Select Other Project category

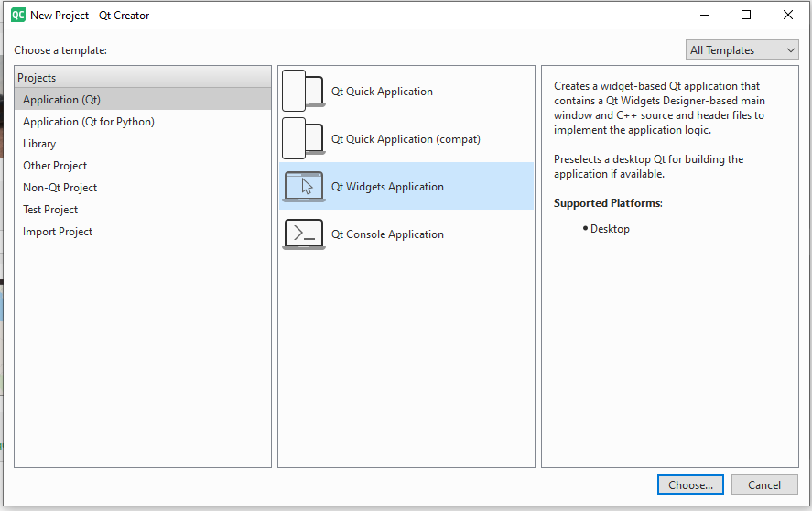click(55, 166)
